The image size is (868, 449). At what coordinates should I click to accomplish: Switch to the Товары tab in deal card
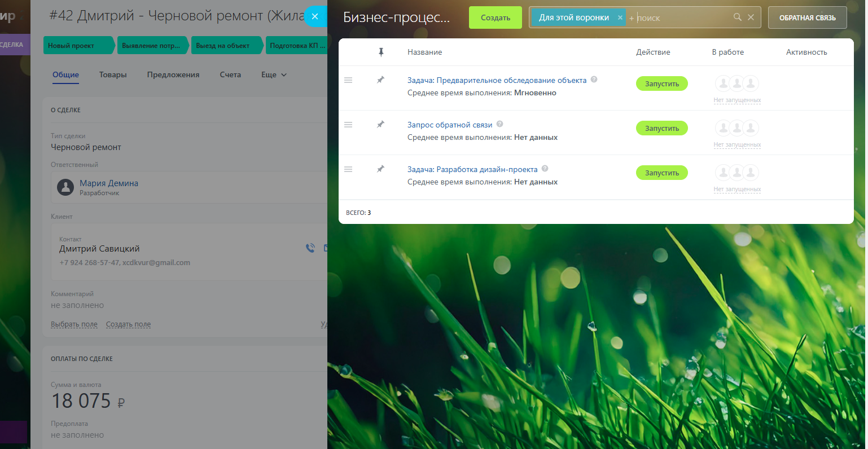click(x=113, y=74)
